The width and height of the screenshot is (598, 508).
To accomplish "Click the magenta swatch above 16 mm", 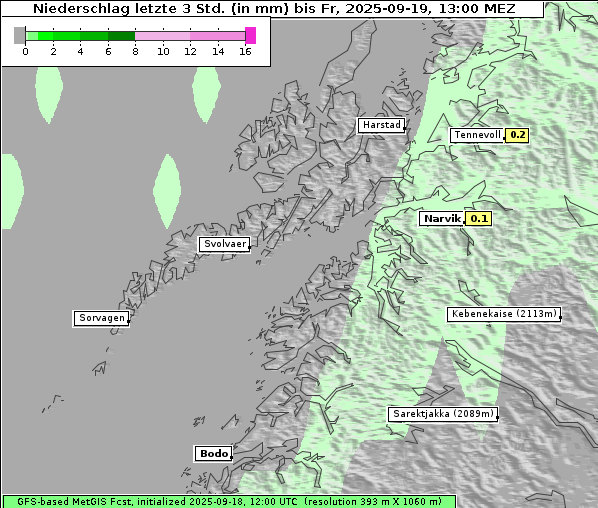I will tap(251, 35).
